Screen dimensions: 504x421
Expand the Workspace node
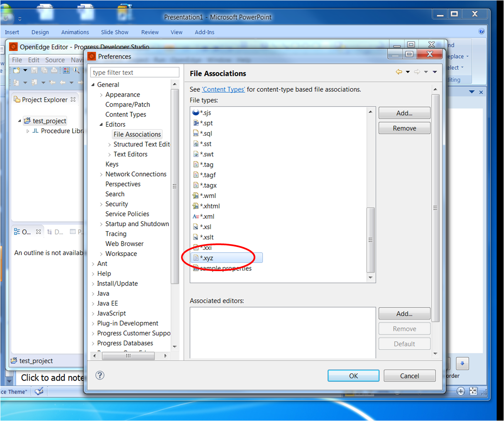click(101, 254)
